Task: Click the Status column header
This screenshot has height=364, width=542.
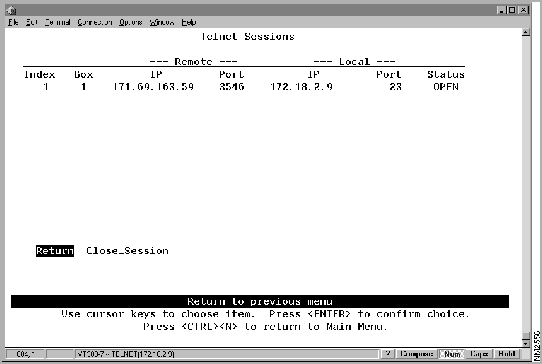Action: [x=446, y=75]
